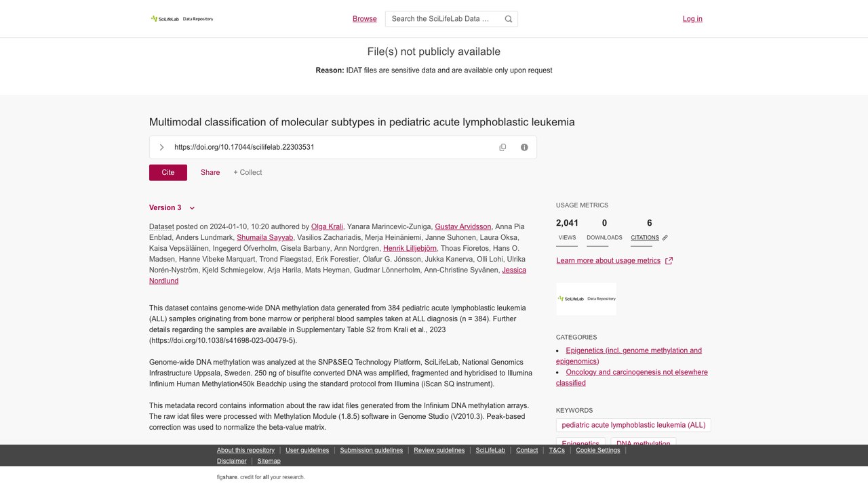
Task: Open the Sitemap footer link
Action: click(269, 461)
